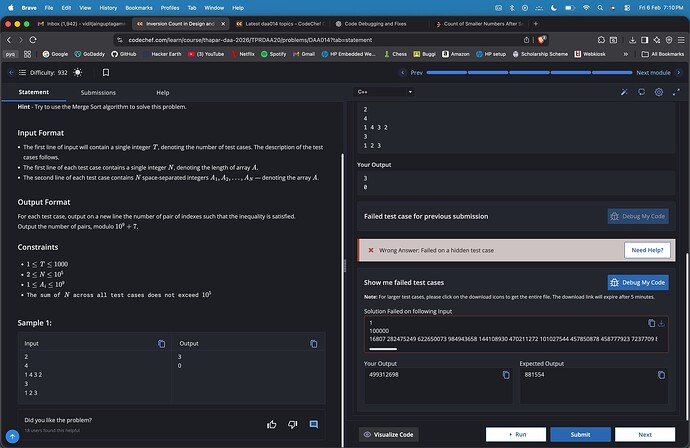Click the module progress bar
690x448 pixels.
[529, 73]
